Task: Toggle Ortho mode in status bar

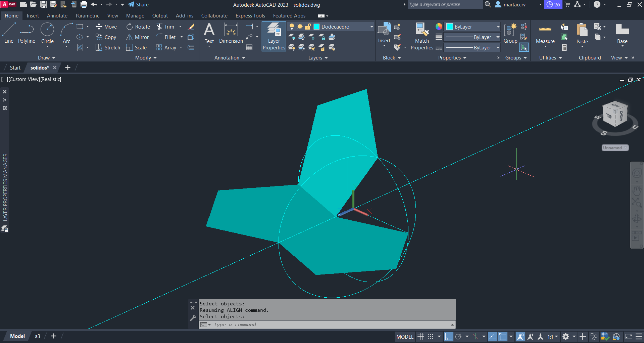Action: click(448, 337)
